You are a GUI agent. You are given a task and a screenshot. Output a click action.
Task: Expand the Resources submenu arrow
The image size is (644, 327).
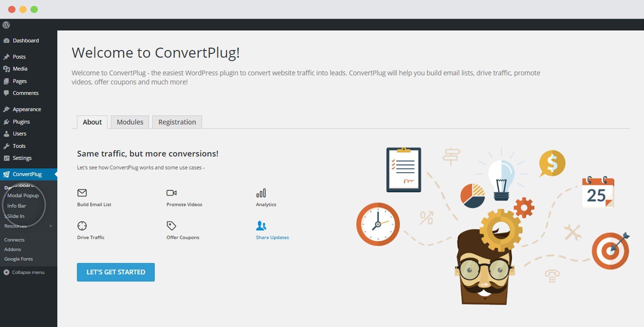(51, 226)
